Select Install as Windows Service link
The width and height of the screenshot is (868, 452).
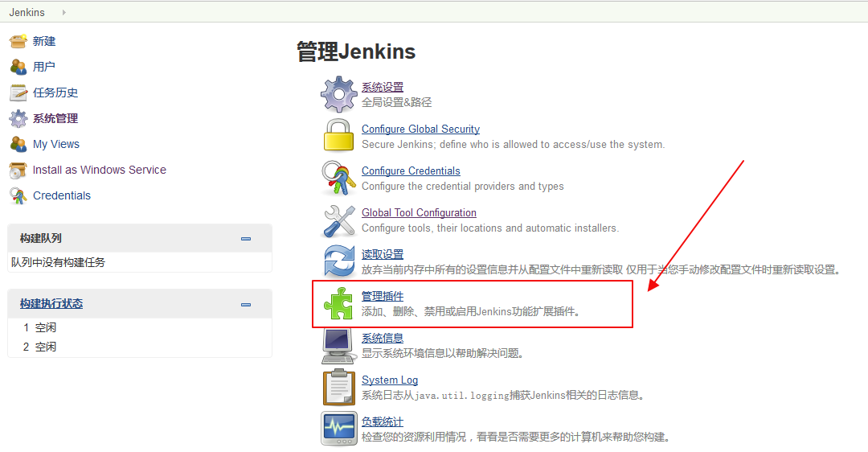click(99, 170)
